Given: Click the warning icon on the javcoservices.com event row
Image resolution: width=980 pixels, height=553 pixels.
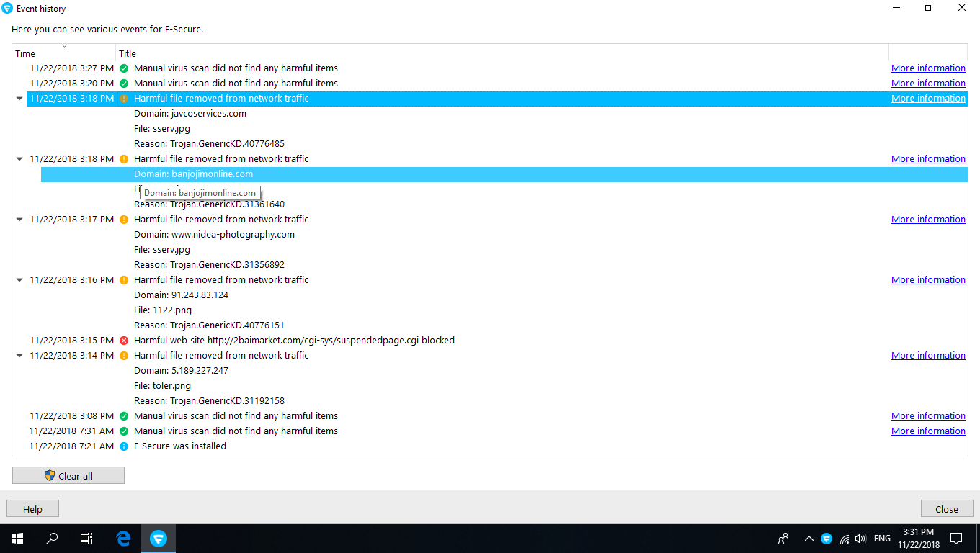Looking at the screenshot, I should tap(124, 99).
